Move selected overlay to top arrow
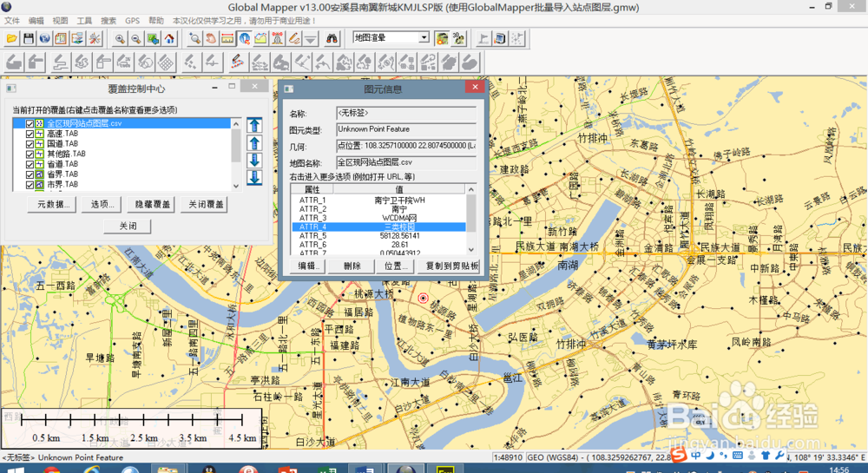Screen dimensions: 868x473 pos(254,125)
